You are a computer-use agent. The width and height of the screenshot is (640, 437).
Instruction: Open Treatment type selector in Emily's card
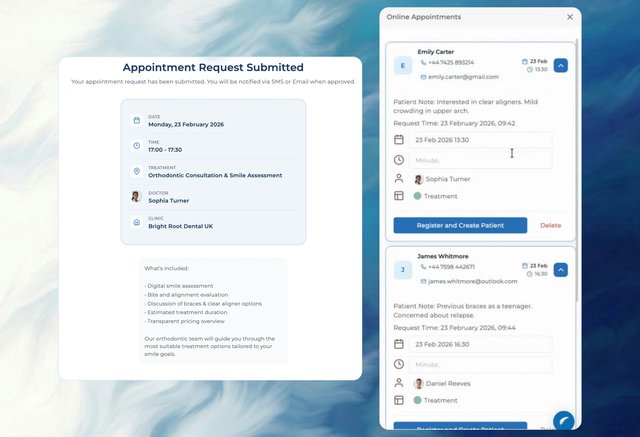(x=436, y=196)
